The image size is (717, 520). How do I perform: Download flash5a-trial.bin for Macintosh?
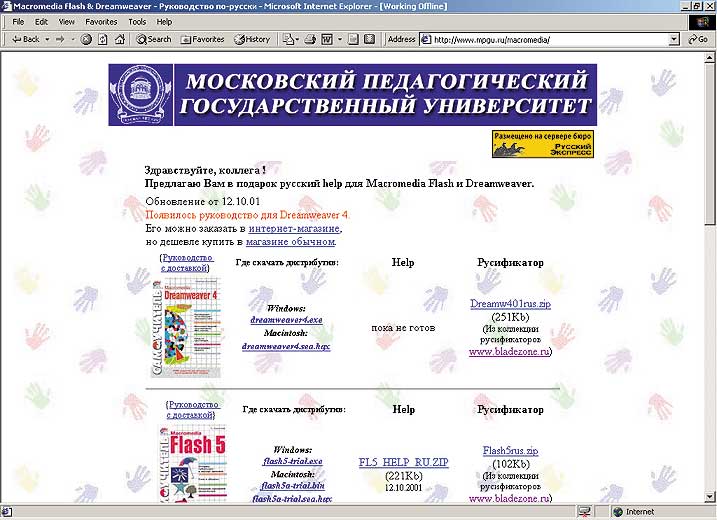pyautogui.click(x=293, y=486)
